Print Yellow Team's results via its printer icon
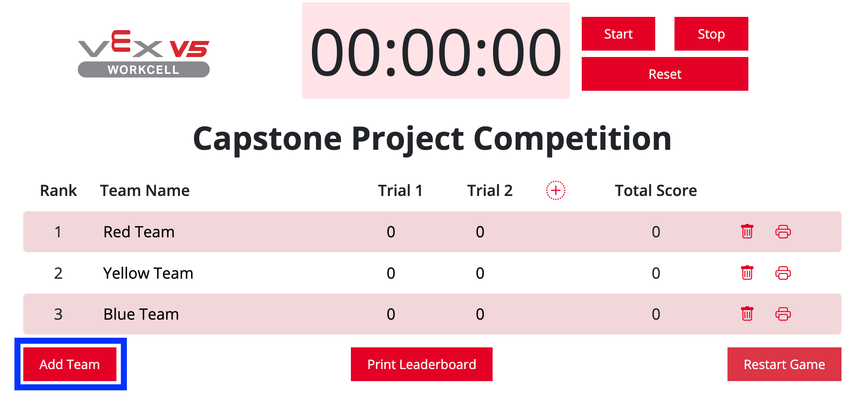Screen dimensions: 868x408 (x=783, y=273)
